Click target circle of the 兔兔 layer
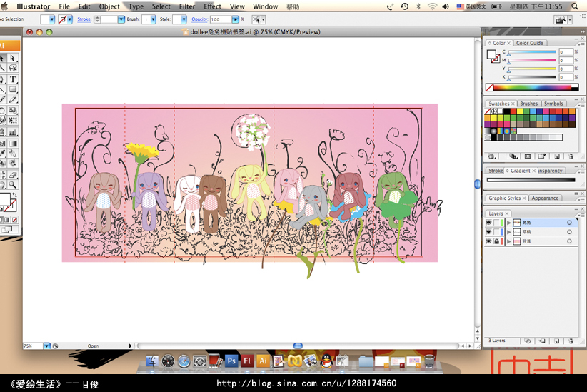This screenshot has height=392, width=587. pyautogui.click(x=569, y=222)
